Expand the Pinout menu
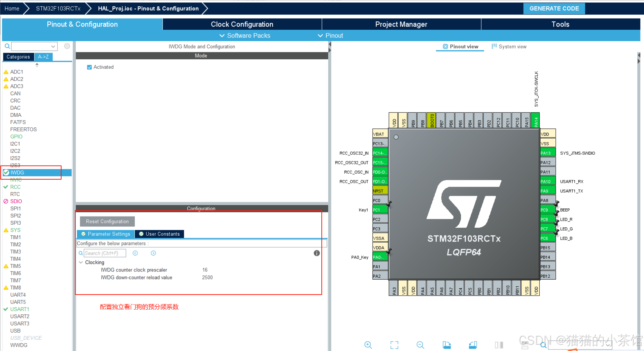Viewport: 644px width, 351px height. tap(330, 36)
